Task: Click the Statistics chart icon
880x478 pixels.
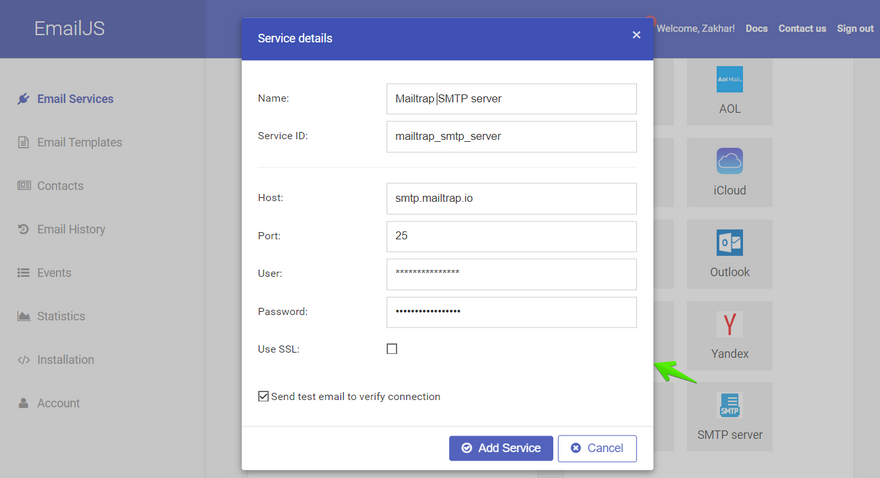Action: click(x=24, y=316)
